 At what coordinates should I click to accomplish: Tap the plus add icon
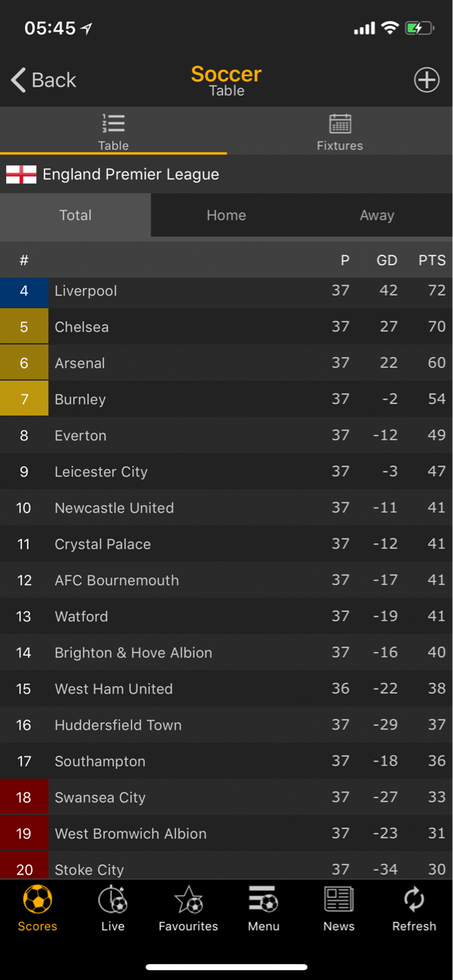(x=427, y=80)
